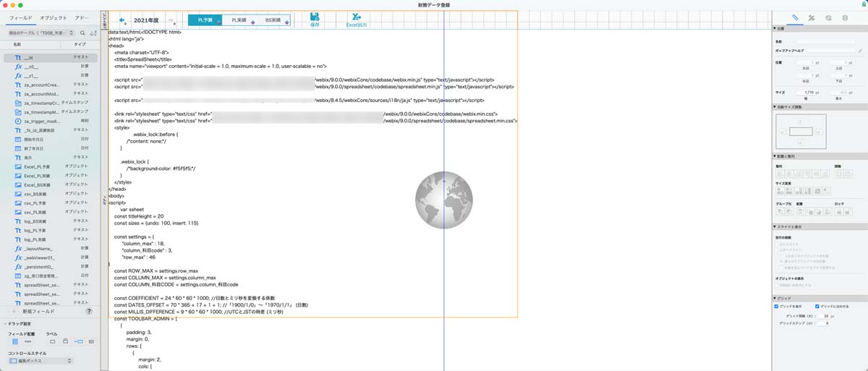Open the Appearance inspector tab icon
Screen dimensions: 868x371
click(828, 17)
